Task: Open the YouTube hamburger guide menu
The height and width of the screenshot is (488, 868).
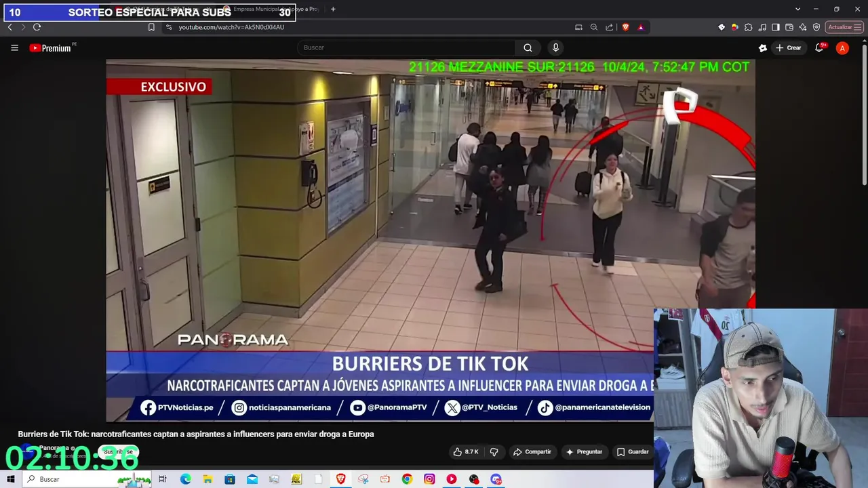Action: [x=14, y=47]
